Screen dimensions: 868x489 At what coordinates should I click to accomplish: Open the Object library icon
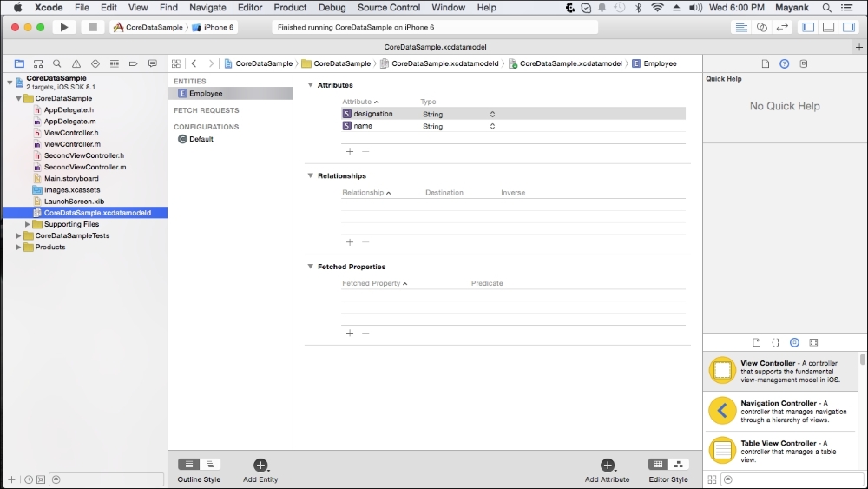794,342
